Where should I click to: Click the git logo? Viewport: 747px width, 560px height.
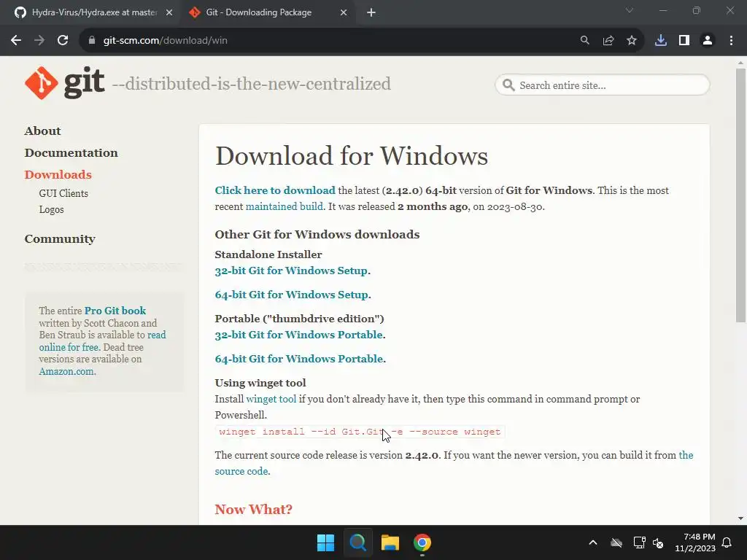point(64,83)
